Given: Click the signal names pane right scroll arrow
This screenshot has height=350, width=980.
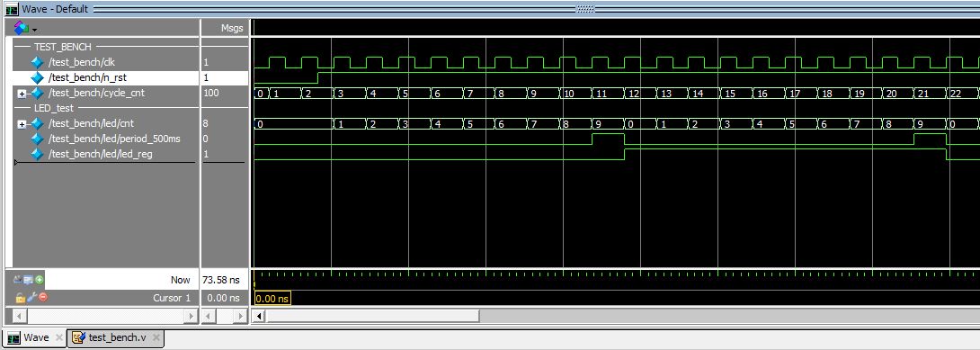Looking at the screenshot, I should click(x=192, y=316).
